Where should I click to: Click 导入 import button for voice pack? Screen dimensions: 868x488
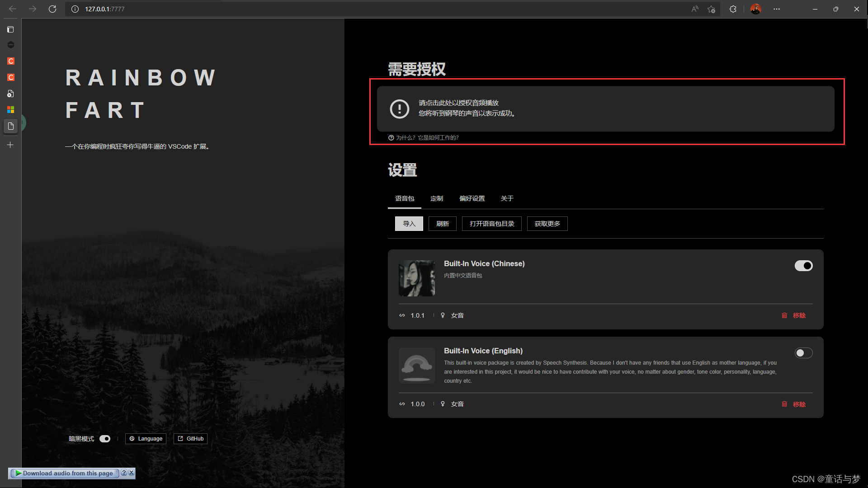409,223
